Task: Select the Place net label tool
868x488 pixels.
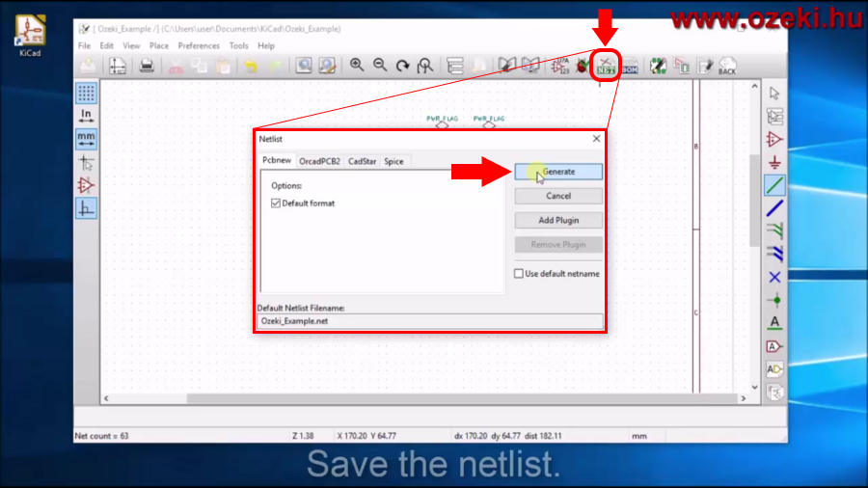Action: (x=774, y=323)
